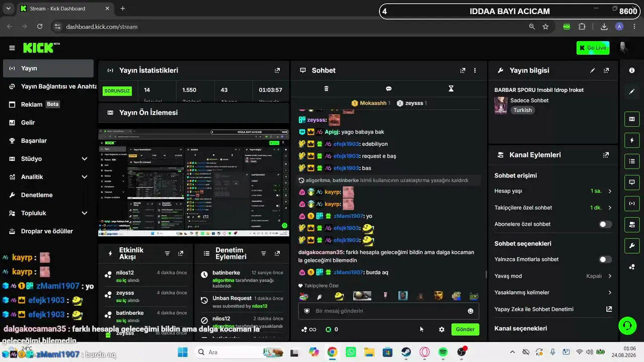The height and width of the screenshot is (362, 644).
Task: Toggle the chat widget in right rail
Action: pos(632,182)
